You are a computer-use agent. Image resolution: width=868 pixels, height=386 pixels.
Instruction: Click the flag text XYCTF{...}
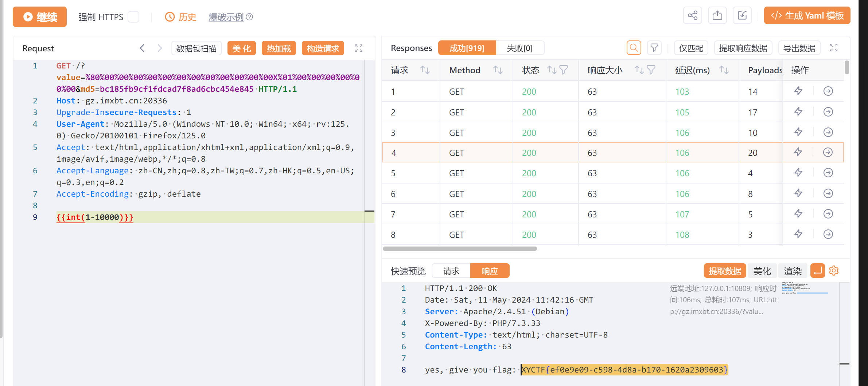point(624,370)
